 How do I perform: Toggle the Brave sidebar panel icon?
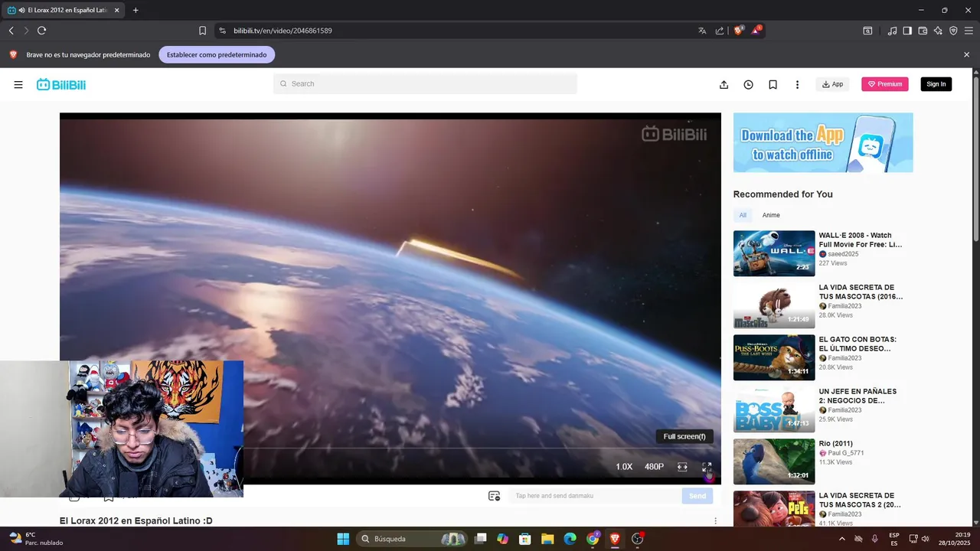[x=907, y=31]
